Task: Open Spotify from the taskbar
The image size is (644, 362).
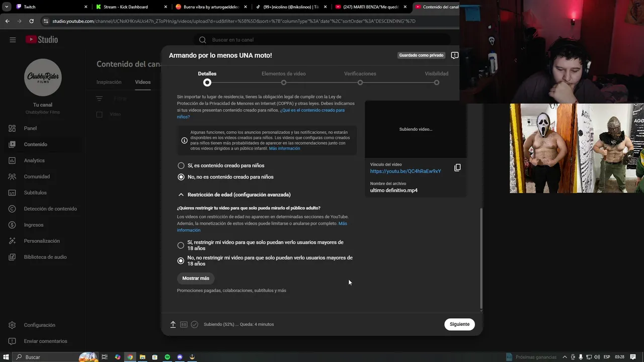Action: click(x=168, y=357)
